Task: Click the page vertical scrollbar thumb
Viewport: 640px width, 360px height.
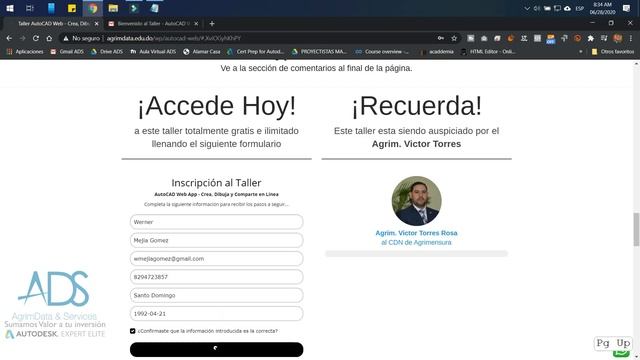Action: click(x=636, y=229)
